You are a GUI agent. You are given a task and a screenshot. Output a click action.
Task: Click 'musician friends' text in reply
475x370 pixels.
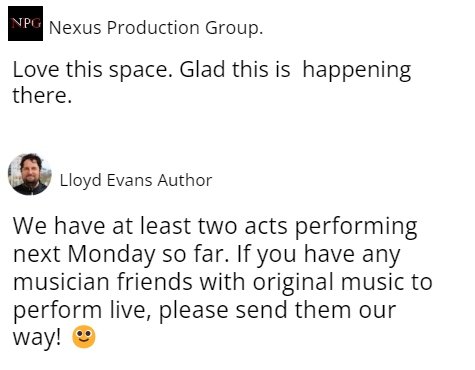tap(103, 282)
